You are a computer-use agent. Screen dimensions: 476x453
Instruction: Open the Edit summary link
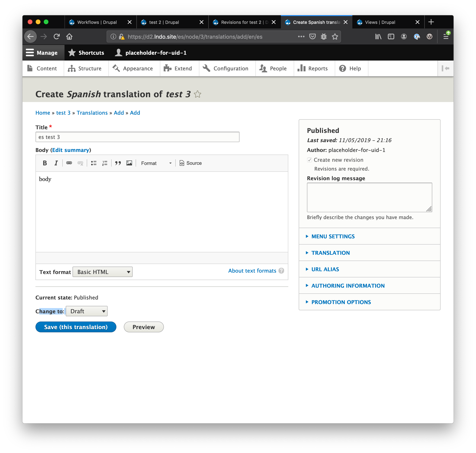pyautogui.click(x=71, y=150)
